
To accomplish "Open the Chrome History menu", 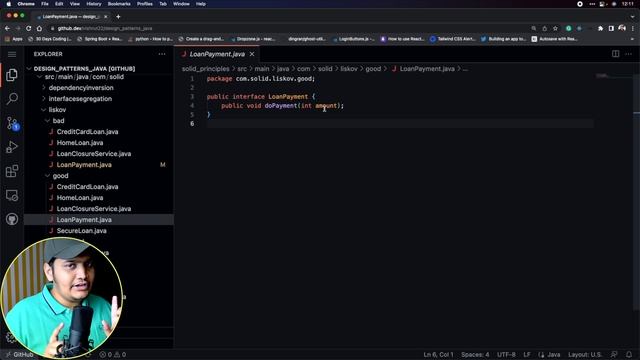I will [94, 4].
